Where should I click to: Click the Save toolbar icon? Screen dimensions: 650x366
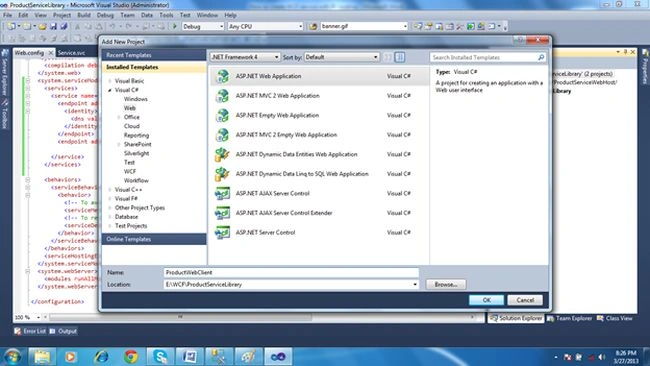[x=53, y=26]
